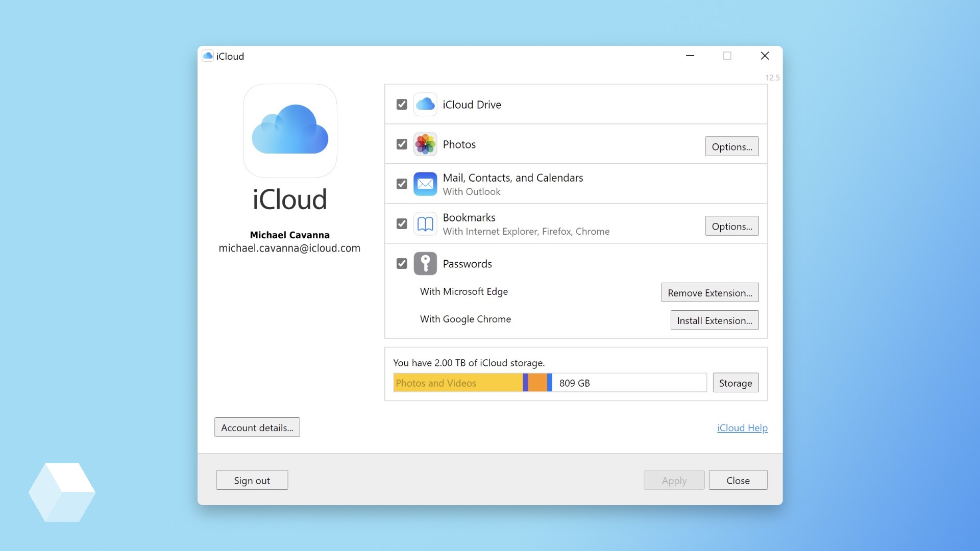Uncheck the iCloud Drive checkbox
980x551 pixels.
click(x=402, y=105)
